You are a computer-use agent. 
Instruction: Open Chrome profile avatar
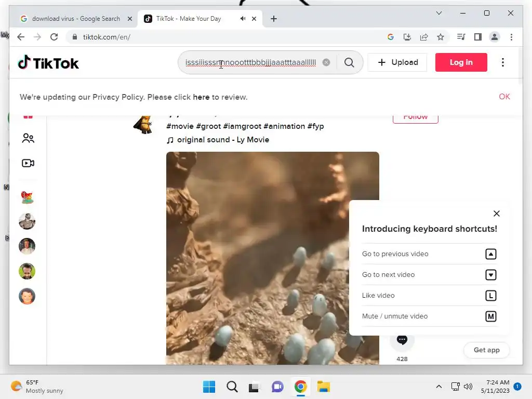(495, 37)
